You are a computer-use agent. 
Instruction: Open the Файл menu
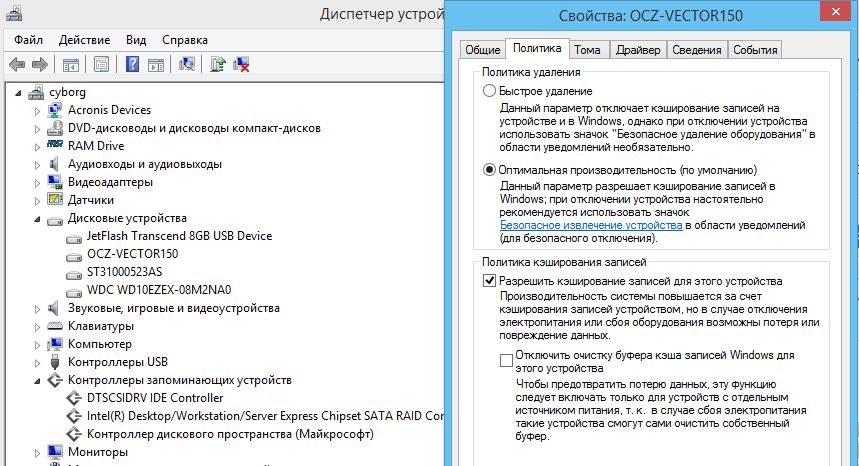pyautogui.click(x=28, y=40)
